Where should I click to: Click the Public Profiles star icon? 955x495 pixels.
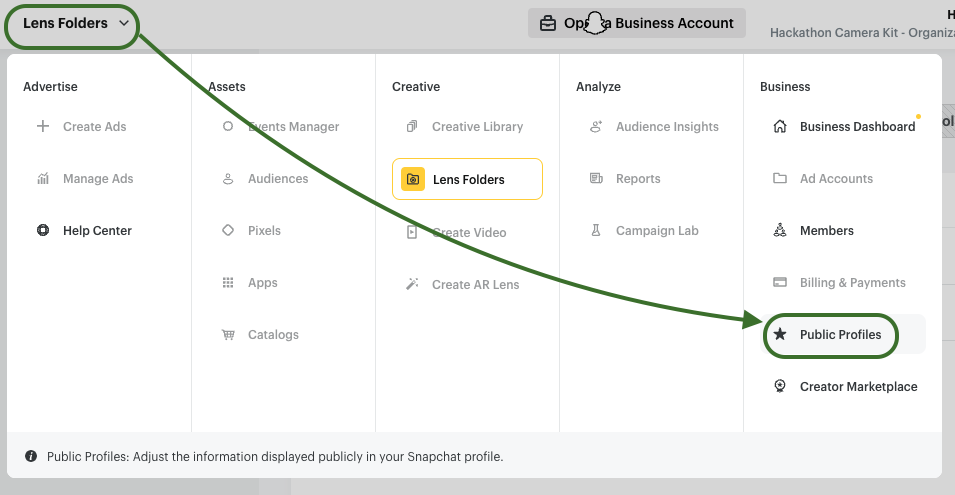point(780,335)
